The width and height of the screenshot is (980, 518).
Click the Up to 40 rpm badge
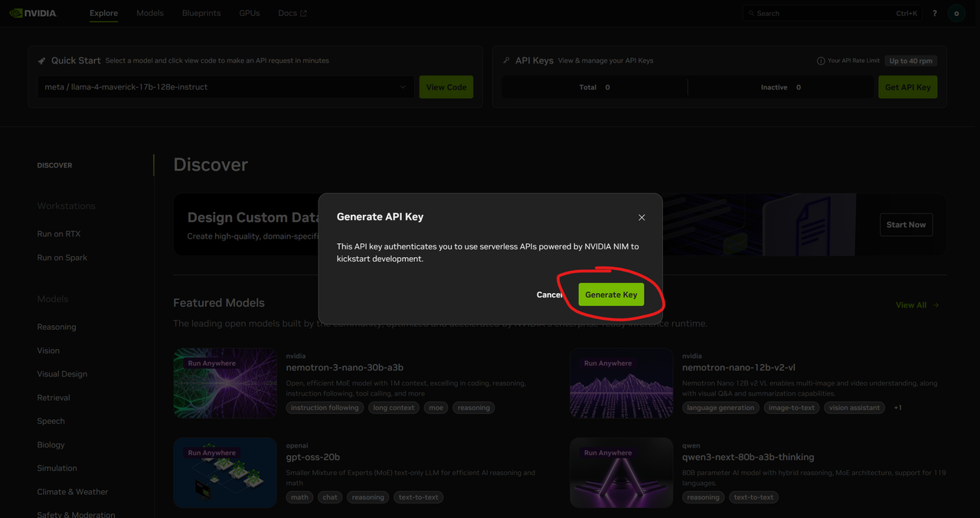911,60
